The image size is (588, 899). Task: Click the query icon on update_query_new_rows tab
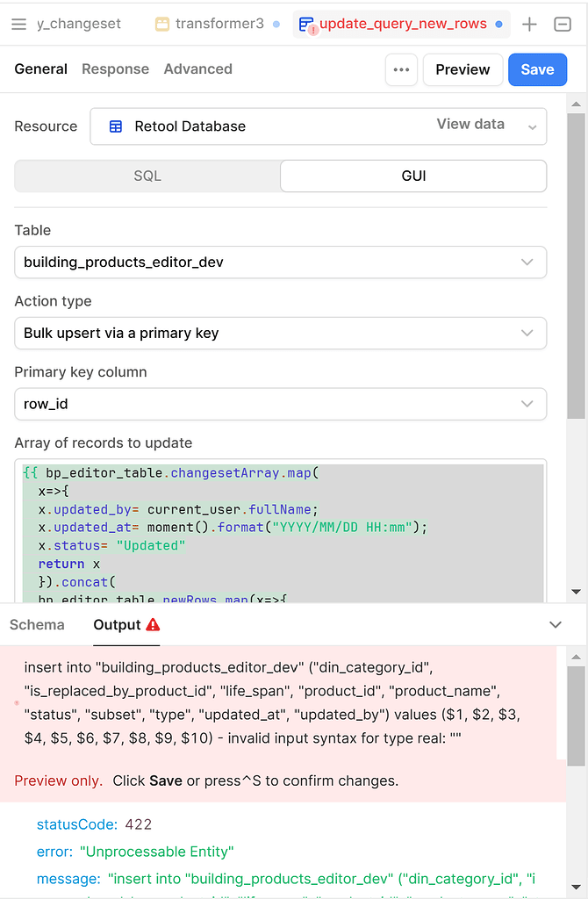306,25
